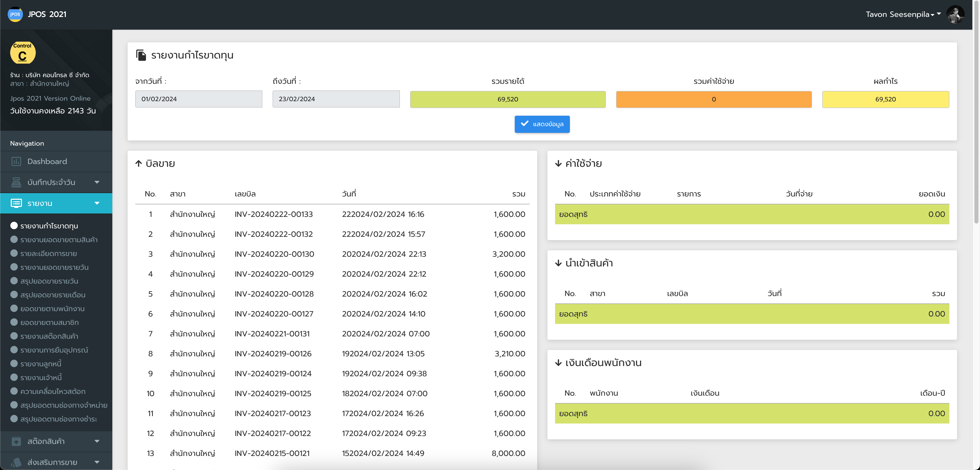Click ยอดสุทธิ row in ค่าใช้จ่าย panel
Image resolution: width=980 pixels, height=470 pixels.
[752, 214]
